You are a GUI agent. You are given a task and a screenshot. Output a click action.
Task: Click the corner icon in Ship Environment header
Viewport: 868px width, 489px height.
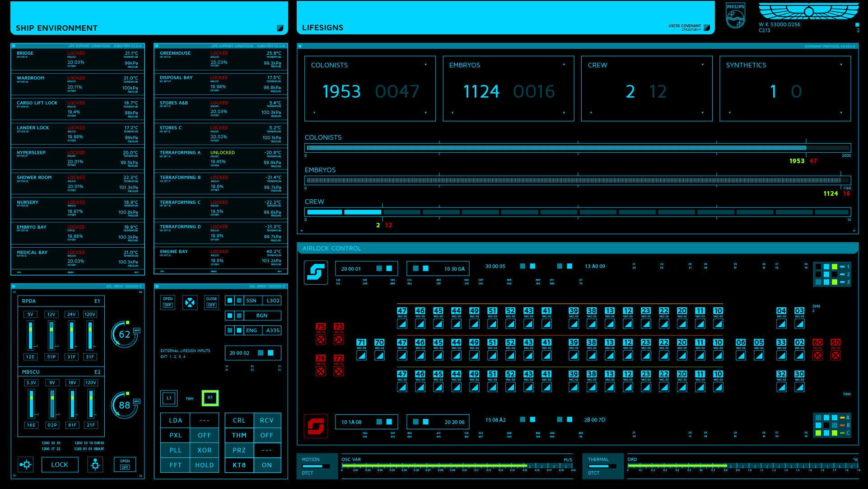(280, 28)
